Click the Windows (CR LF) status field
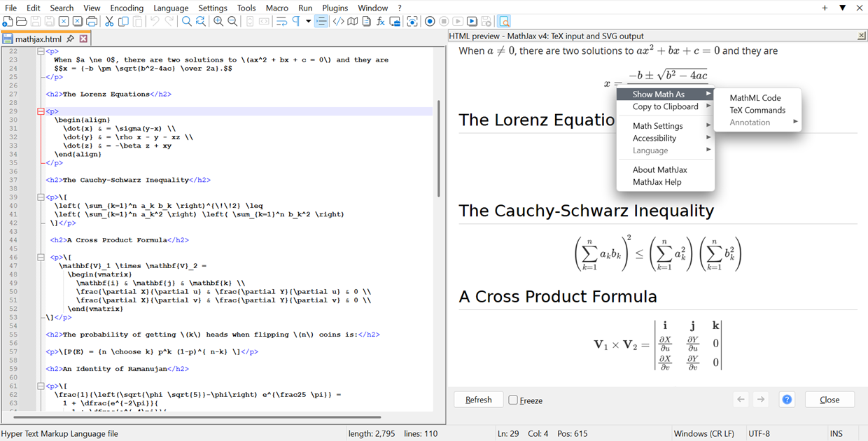This screenshot has height=441, width=868. 704,434
